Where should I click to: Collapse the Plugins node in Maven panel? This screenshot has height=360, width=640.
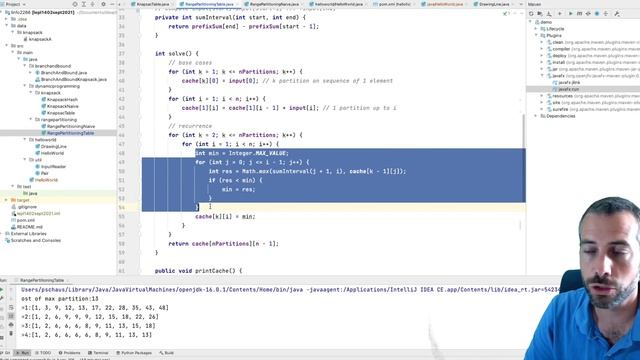536,36
